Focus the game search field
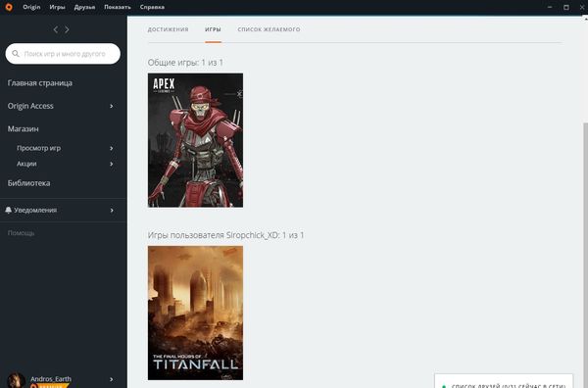The image size is (588, 388). tap(63, 54)
